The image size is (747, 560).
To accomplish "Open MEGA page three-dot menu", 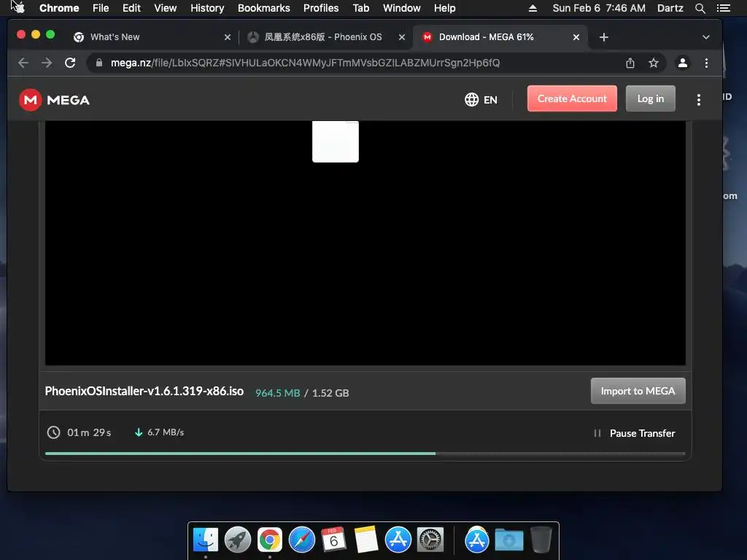I will click(698, 99).
